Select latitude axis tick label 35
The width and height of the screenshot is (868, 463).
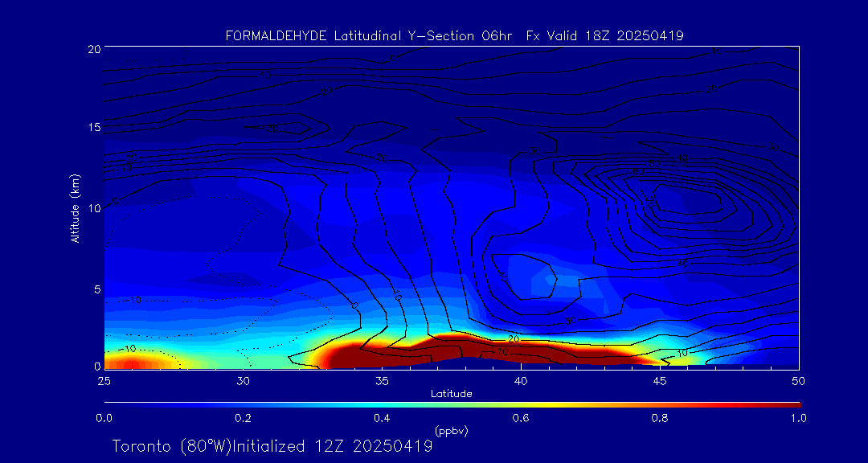[382, 381]
